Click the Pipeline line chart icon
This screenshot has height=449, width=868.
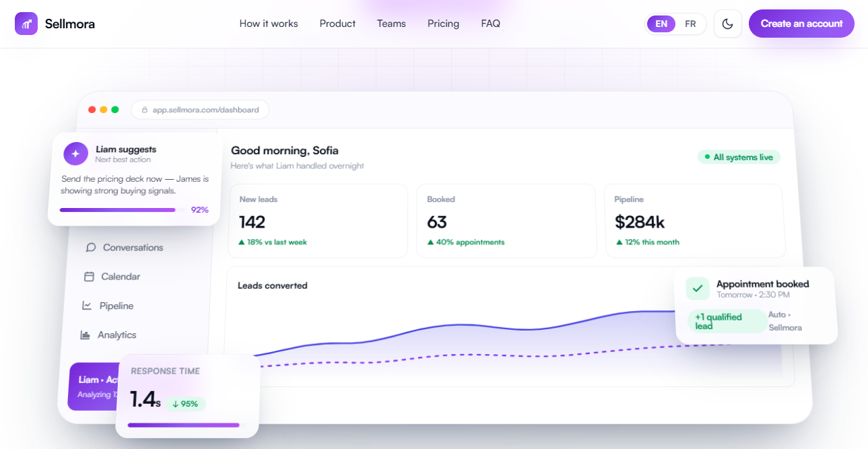tap(87, 306)
